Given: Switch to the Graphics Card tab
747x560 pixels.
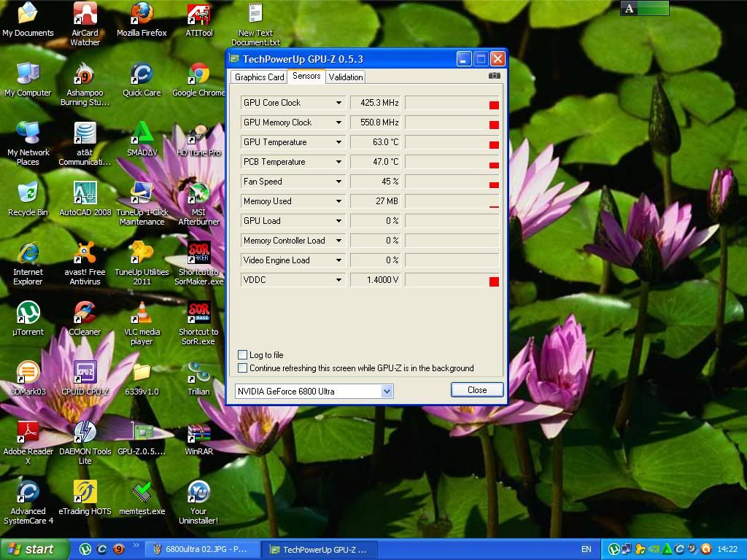Looking at the screenshot, I should pos(259,77).
